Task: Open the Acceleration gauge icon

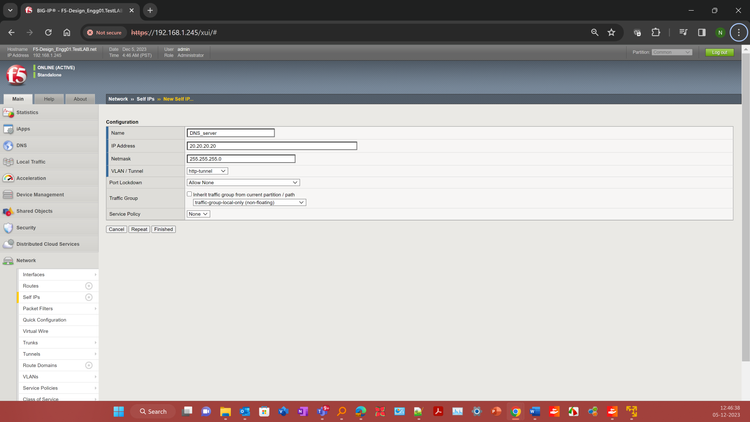Action: 8,178
